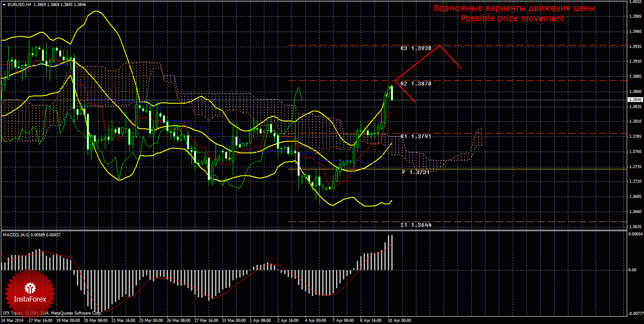This screenshot has width=644, height=324.
Task: Click the 1.3710 price scale label
Action: click(635, 182)
